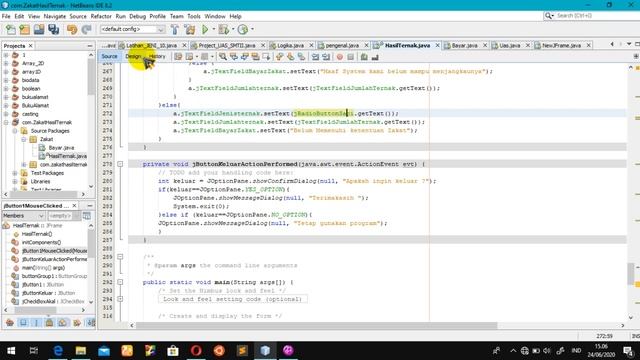The image size is (640, 360).
Task: Select Bayar.java in Projects tree
Action: click(61, 148)
